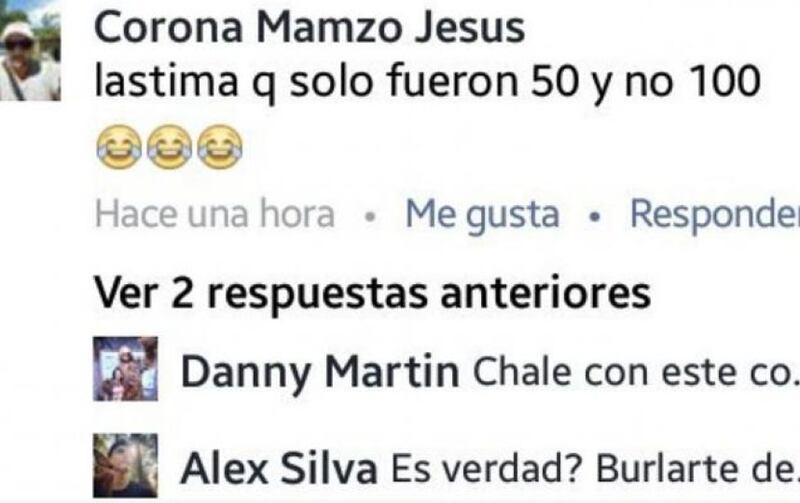The image size is (800, 503).
Task: Reply using the Responder link
Action: 715,215
